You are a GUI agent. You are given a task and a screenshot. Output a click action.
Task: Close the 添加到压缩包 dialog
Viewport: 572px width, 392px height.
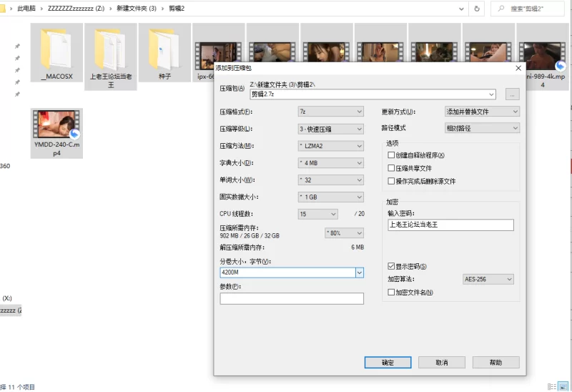coord(518,68)
